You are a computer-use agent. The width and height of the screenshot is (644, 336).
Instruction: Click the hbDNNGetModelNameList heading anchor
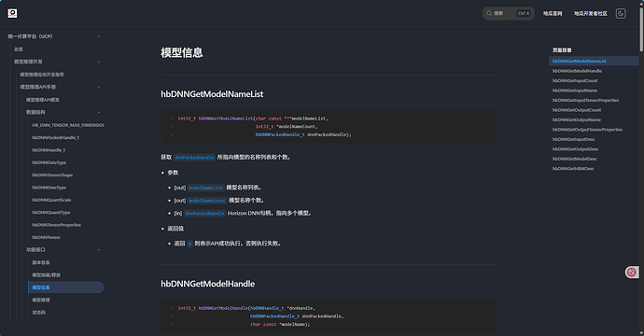pyautogui.click(x=212, y=94)
